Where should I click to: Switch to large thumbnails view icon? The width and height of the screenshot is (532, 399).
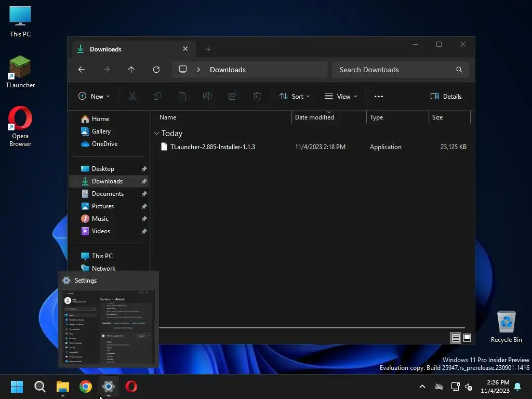click(467, 338)
